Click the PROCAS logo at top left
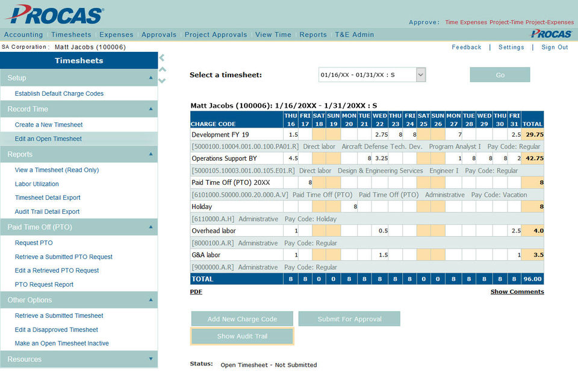Viewport: 578px width, 392px height. (55, 14)
